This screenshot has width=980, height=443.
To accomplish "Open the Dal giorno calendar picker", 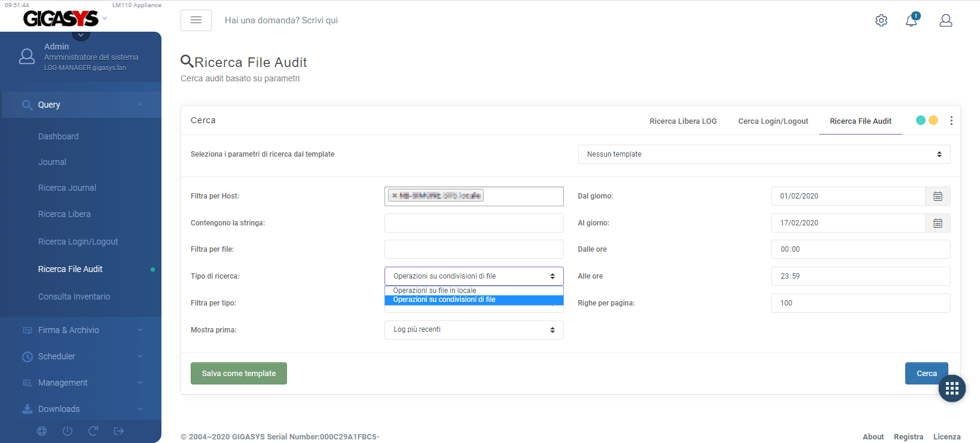I will pos(938,196).
